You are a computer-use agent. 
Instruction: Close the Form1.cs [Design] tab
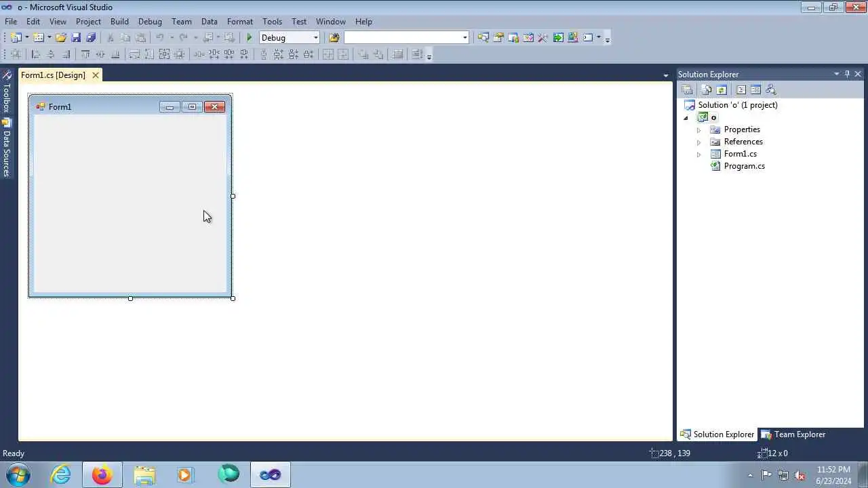96,75
